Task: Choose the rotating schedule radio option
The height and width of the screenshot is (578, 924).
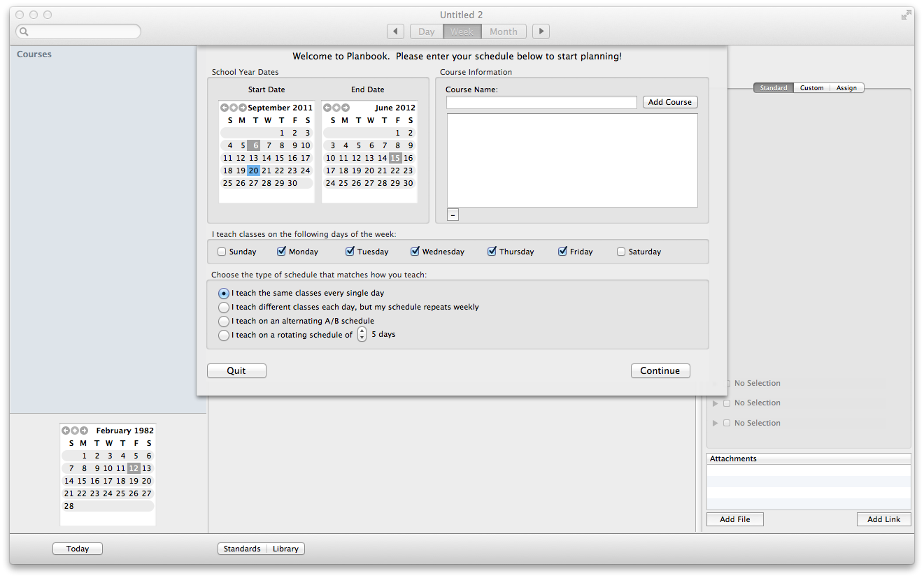Action: [224, 335]
